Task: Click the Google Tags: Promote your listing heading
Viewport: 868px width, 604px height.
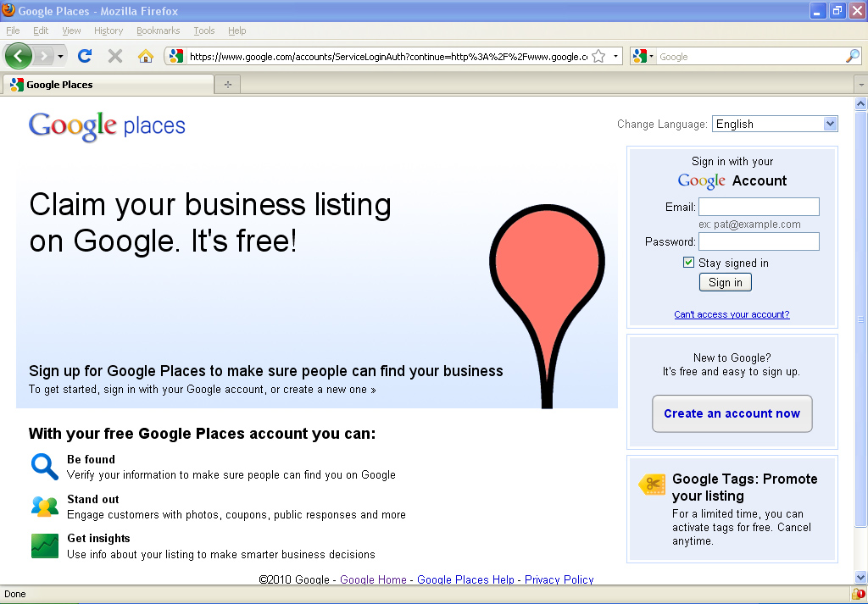Action: pyautogui.click(x=744, y=487)
